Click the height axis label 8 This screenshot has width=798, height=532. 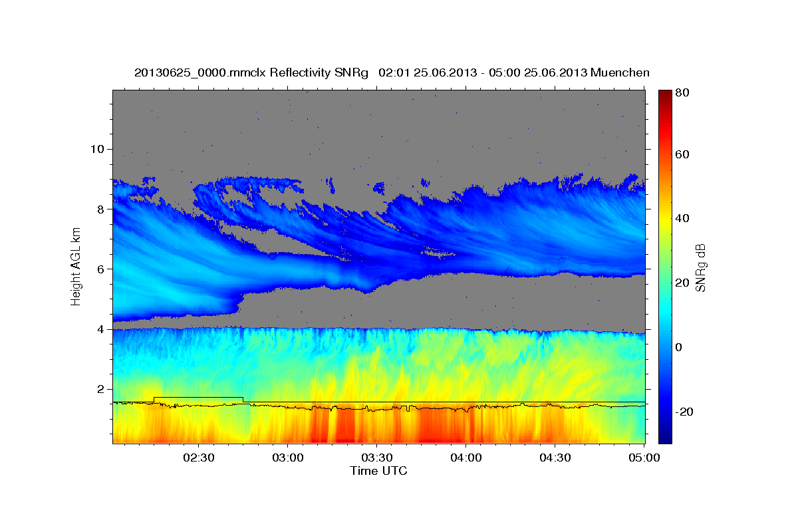click(101, 209)
